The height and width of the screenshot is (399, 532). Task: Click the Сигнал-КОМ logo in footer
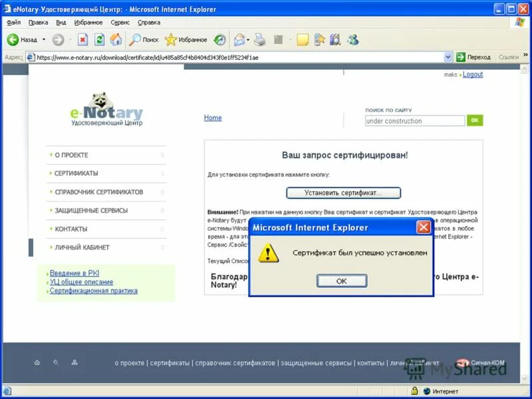coord(480,362)
